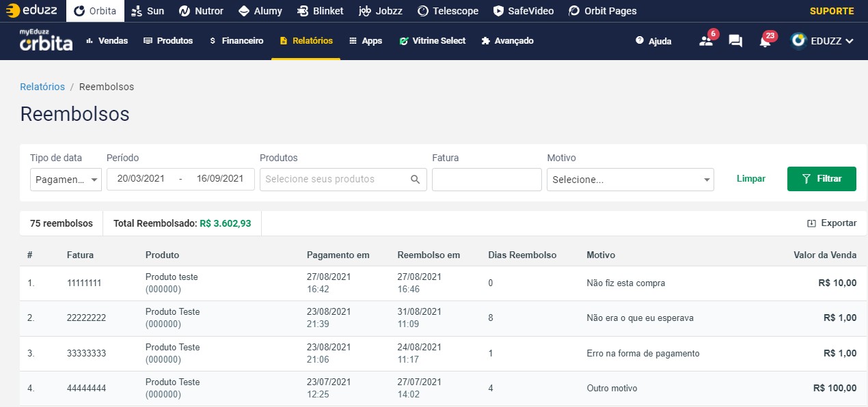Open the chat messages icon
Screen dimensions: 868x407
pyautogui.click(x=735, y=41)
